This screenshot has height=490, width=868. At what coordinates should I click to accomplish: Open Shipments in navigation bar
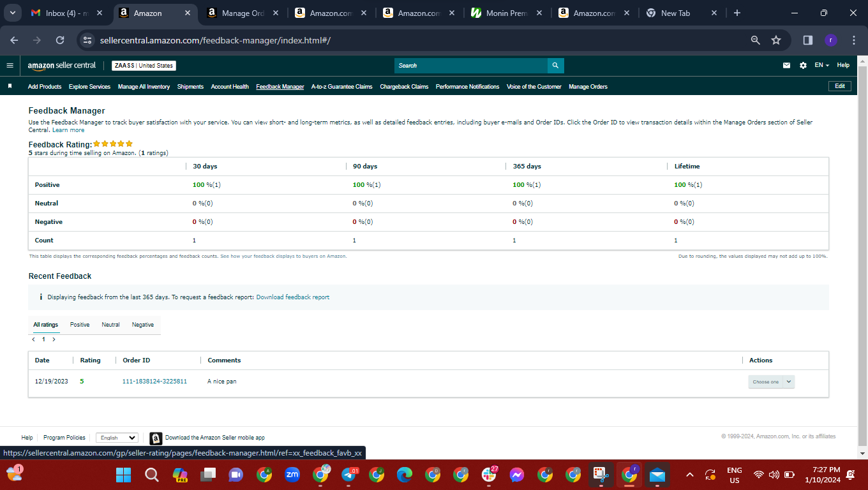[190, 87]
